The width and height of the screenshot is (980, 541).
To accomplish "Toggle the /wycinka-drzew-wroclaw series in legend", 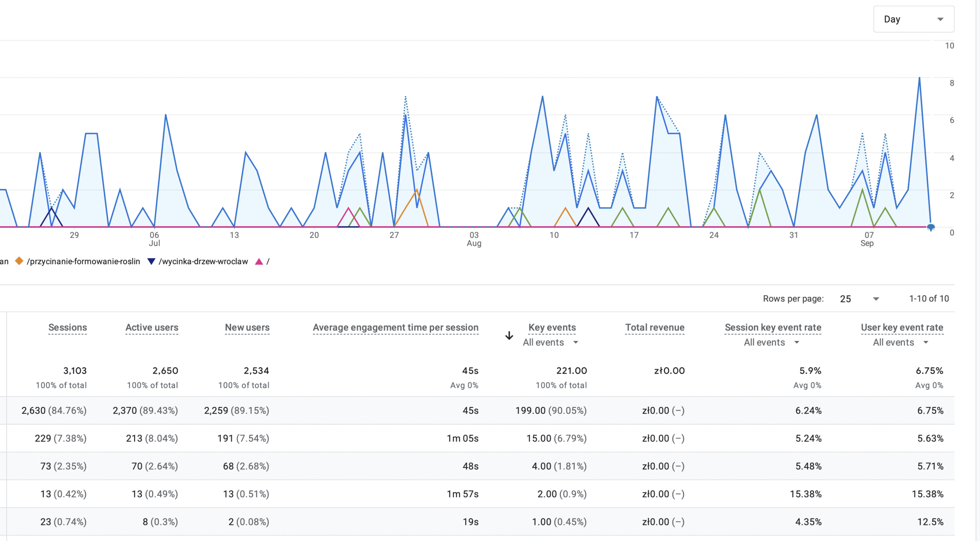I will click(x=203, y=261).
